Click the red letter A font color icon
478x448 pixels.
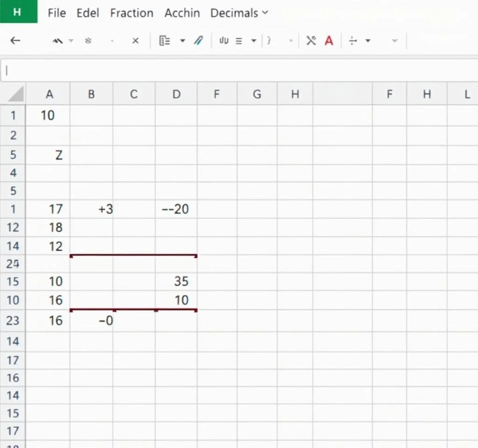point(329,41)
